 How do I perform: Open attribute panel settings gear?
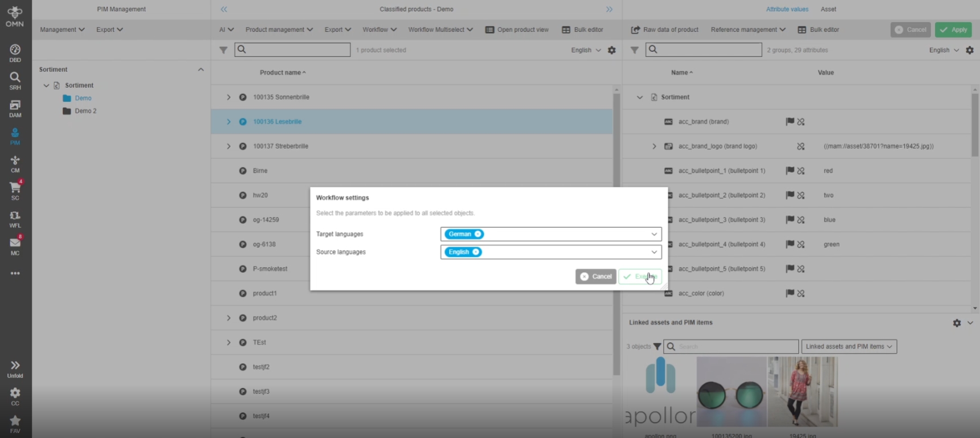(x=970, y=50)
